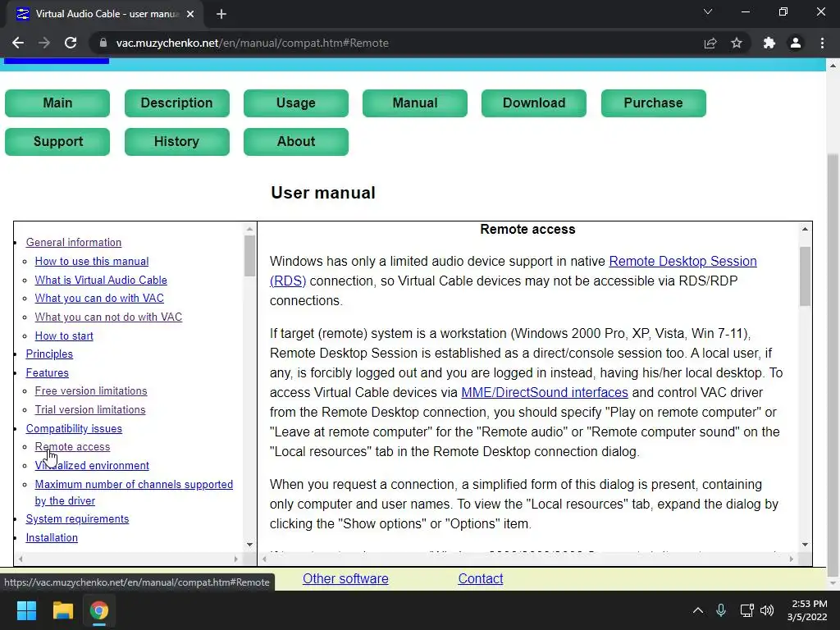The image size is (840, 630).
Task: Open the Extensions puzzle icon
Action: [769, 43]
